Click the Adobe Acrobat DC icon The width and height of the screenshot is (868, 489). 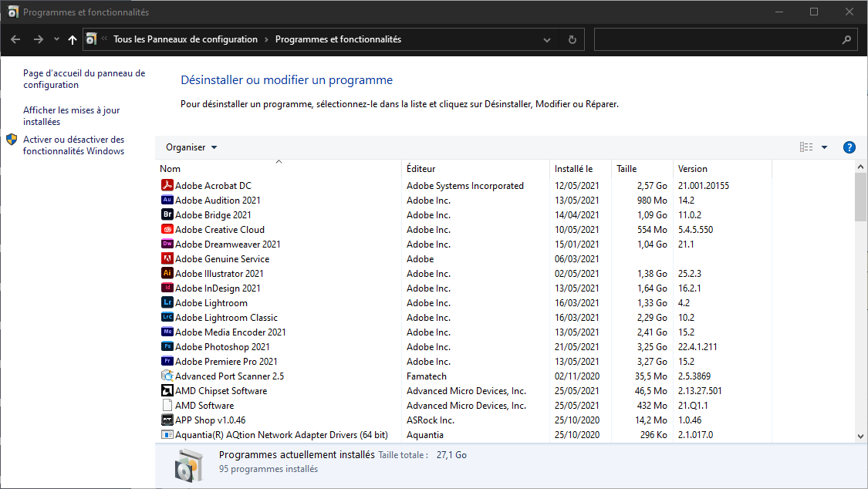(x=167, y=186)
